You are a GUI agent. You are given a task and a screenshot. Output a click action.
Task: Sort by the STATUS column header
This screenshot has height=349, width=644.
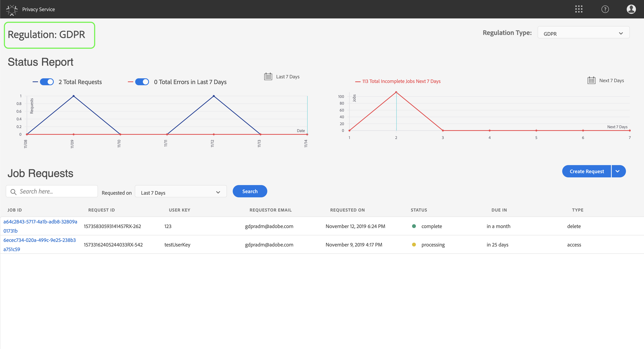[x=419, y=210]
